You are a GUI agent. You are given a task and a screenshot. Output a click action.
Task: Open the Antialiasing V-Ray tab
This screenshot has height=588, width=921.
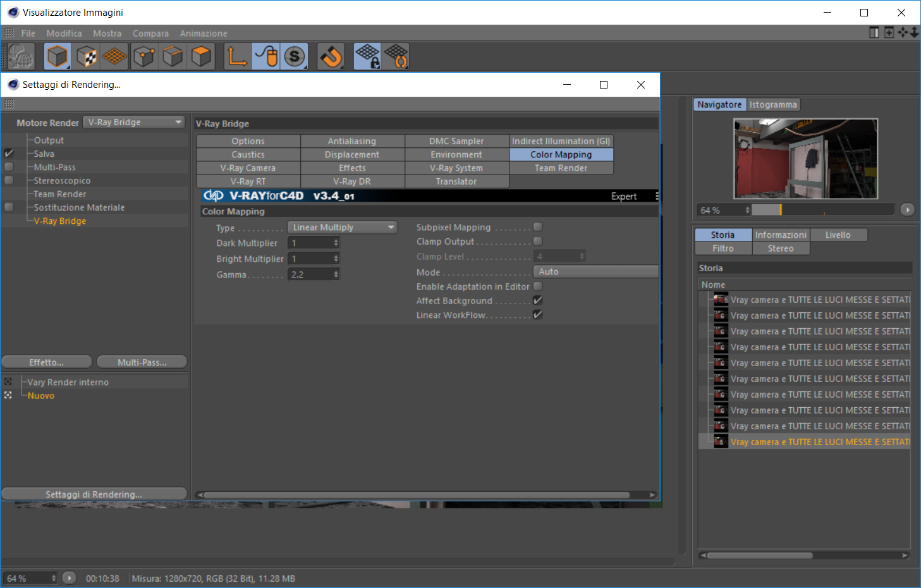click(352, 141)
